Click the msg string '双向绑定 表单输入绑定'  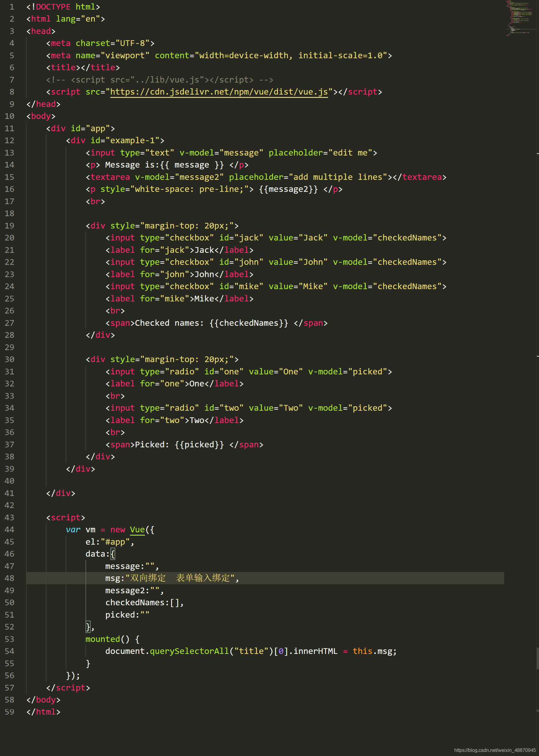[x=180, y=578]
